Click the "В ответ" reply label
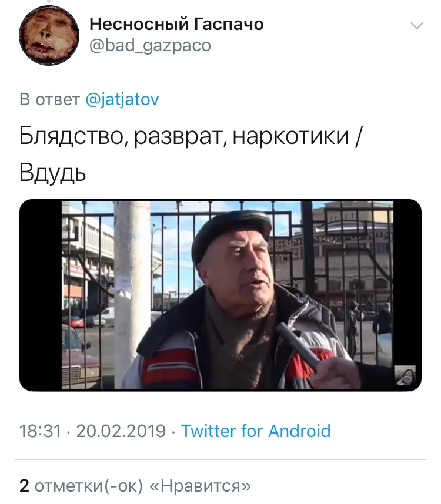The width and height of the screenshot is (441, 504). (49, 99)
